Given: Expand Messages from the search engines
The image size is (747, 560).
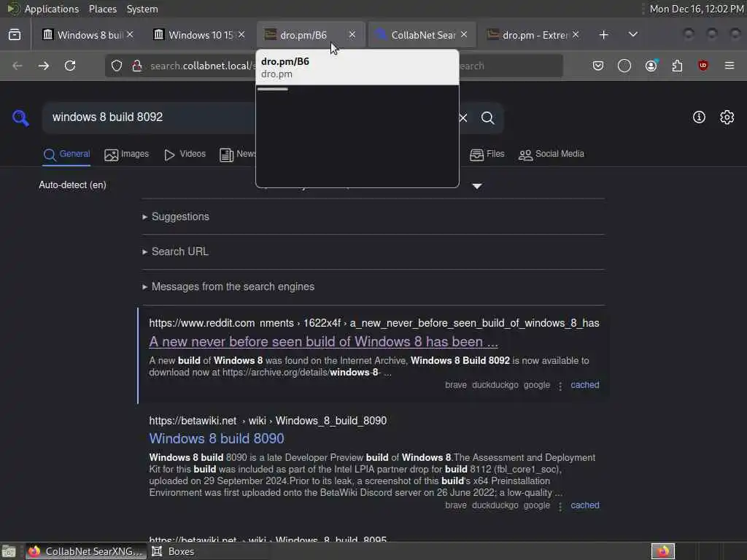Looking at the screenshot, I should tap(228, 287).
